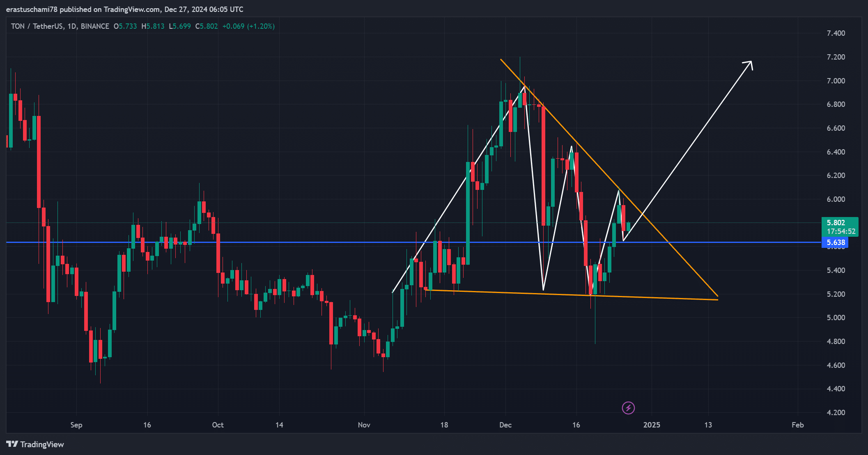Click the blue 5.638 price line label

click(835, 243)
